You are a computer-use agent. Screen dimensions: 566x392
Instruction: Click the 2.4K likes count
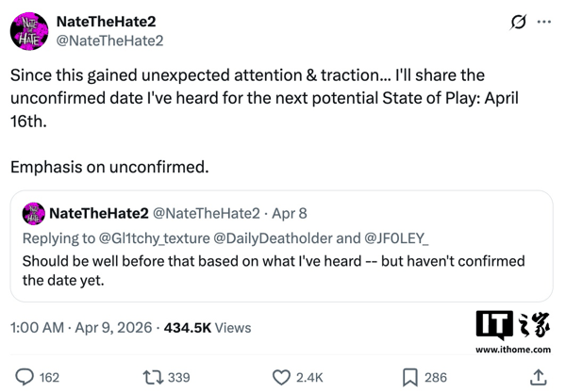[x=310, y=377]
